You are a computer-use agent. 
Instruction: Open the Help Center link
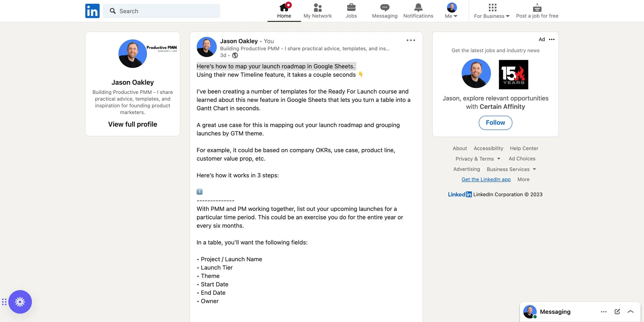click(x=524, y=148)
